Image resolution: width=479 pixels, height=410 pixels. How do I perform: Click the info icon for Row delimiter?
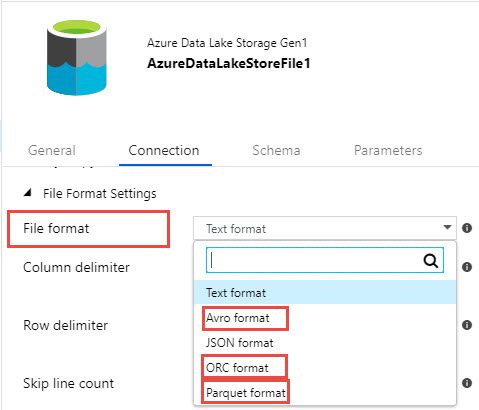pos(467,325)
